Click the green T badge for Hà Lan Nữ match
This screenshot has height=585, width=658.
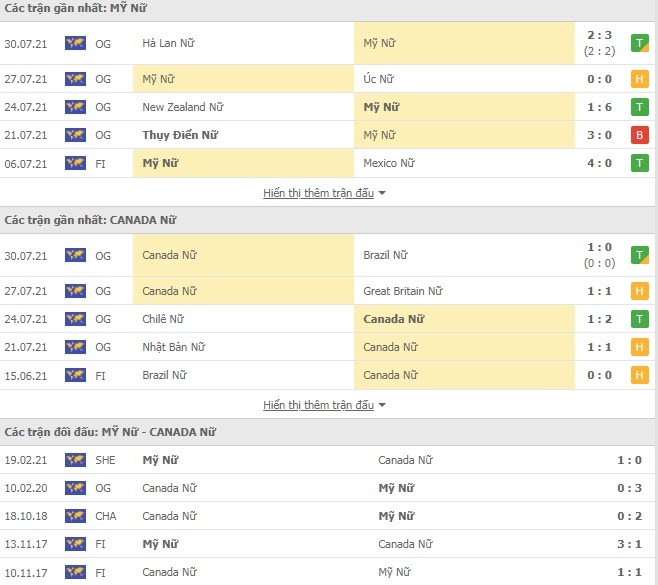640,43
